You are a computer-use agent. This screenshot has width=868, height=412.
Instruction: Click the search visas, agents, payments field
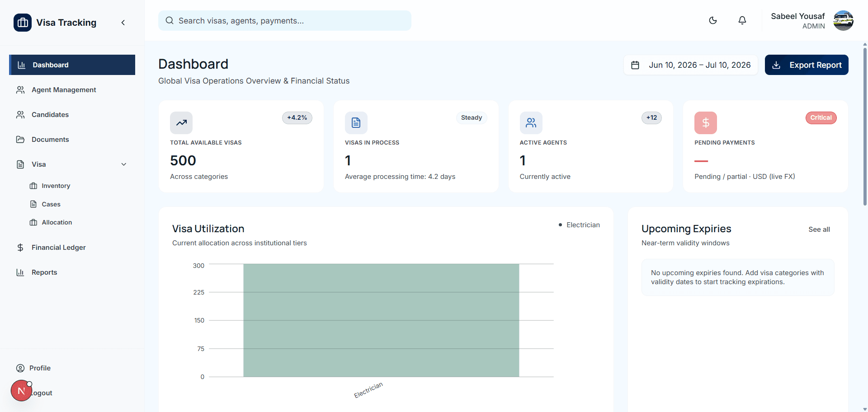285,21
